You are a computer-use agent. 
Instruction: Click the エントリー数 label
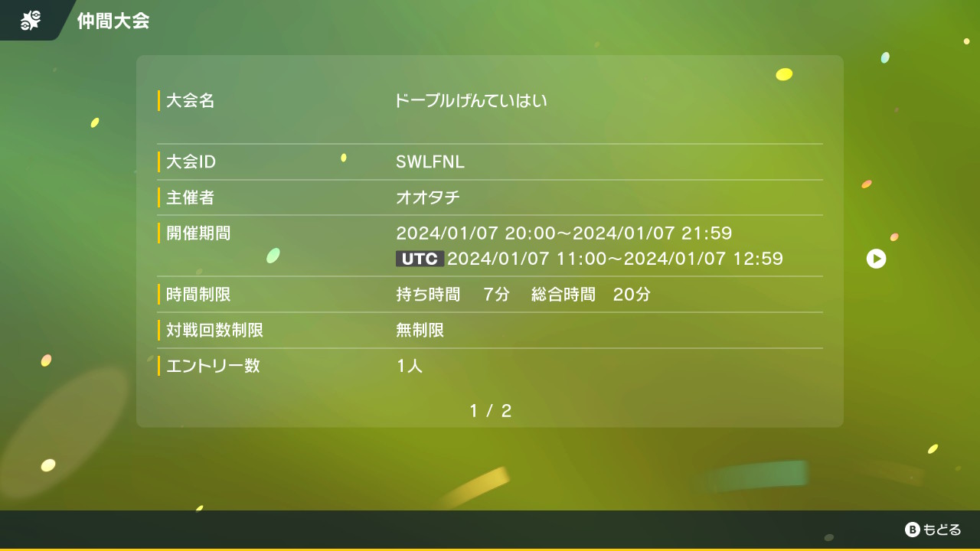213,366
